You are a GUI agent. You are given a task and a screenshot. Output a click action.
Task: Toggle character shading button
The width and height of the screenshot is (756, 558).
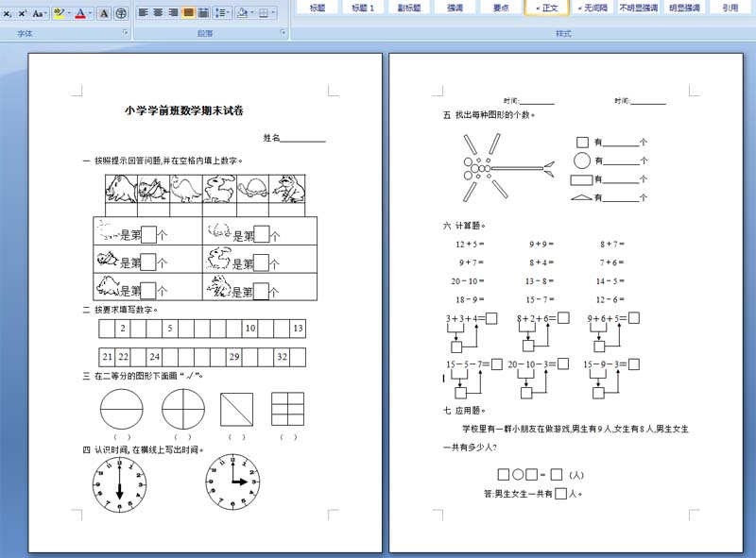point(104,13)
